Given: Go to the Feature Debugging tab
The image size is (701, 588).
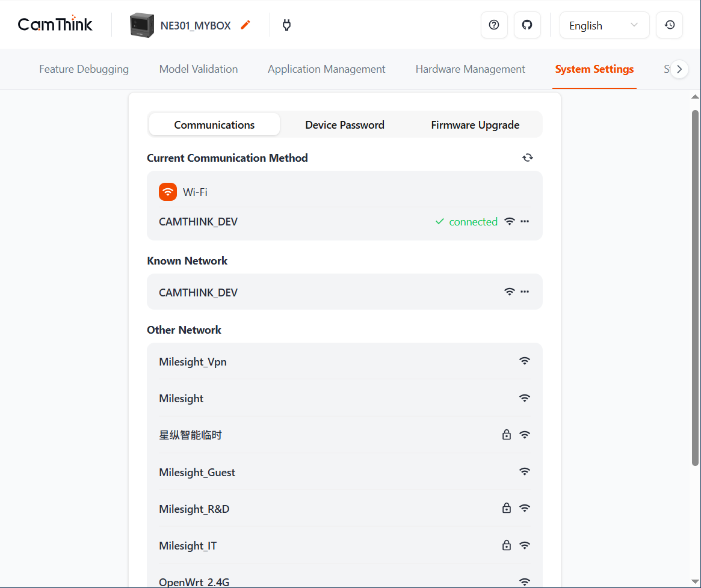Looking at the screenshot, I should coord(84,69).
